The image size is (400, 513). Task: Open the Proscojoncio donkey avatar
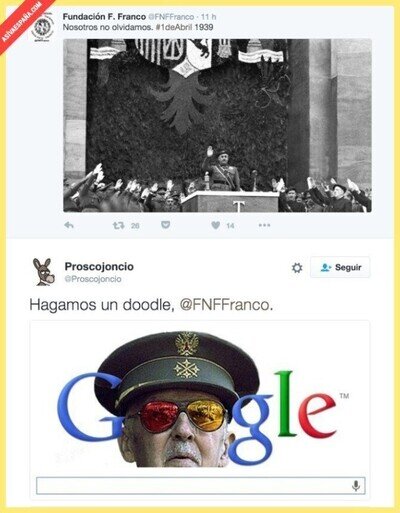(x=43, y=272)
